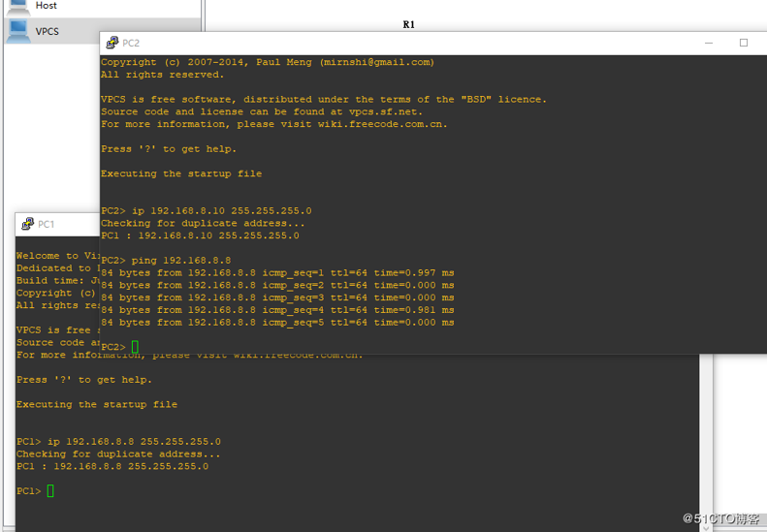Click the icmp_seq=3 ping reply line

277,297
